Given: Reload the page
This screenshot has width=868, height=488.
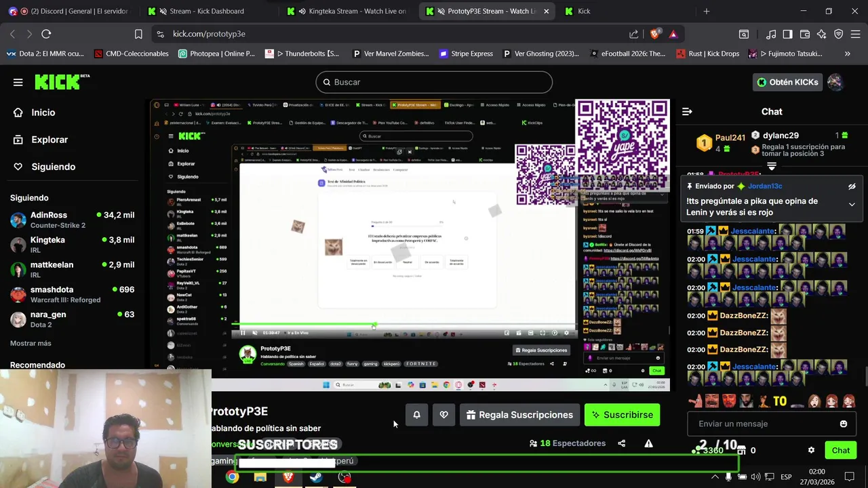Looking at the screenshot, I should pos(46,34).
